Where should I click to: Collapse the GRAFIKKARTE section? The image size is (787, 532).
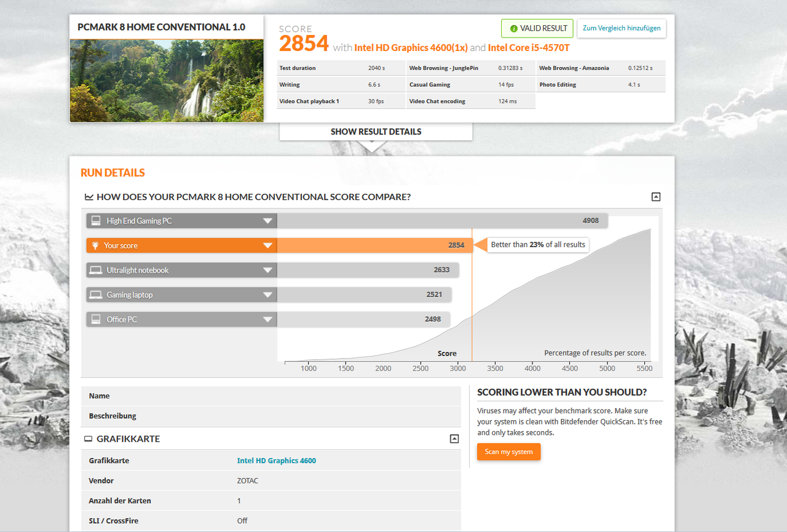[x=454, y=439]
